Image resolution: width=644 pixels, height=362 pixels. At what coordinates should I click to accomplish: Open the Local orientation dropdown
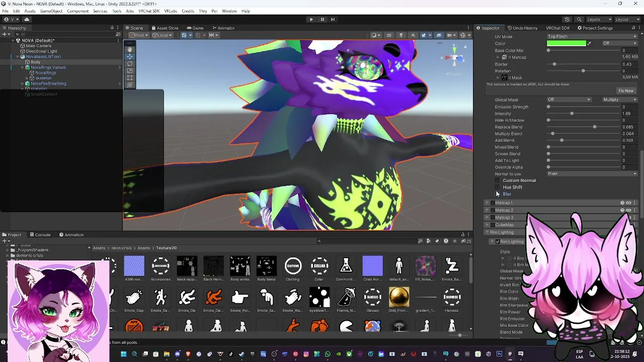pos(163,35)
